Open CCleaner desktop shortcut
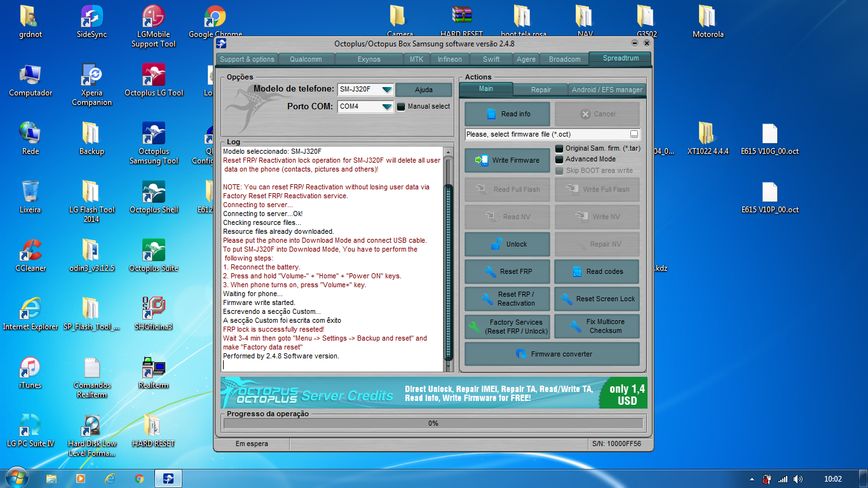868x488 pixels. point(31,256)
